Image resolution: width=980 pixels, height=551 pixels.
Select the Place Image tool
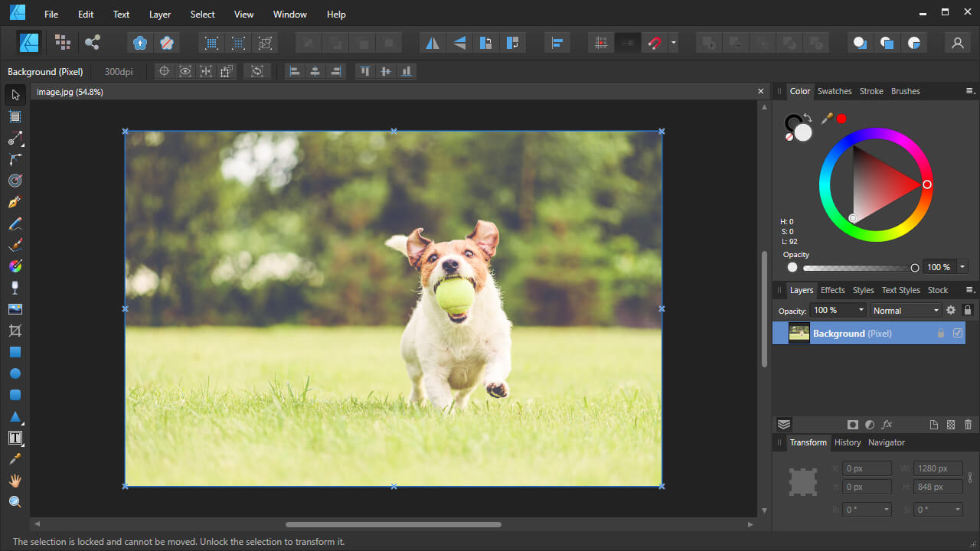point(15,309)
